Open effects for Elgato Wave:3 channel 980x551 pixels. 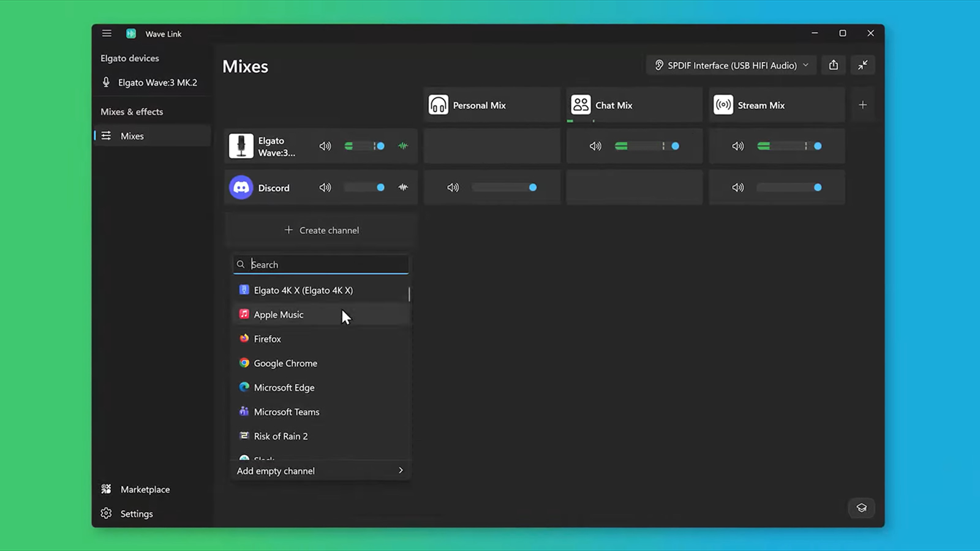[403, 146]
